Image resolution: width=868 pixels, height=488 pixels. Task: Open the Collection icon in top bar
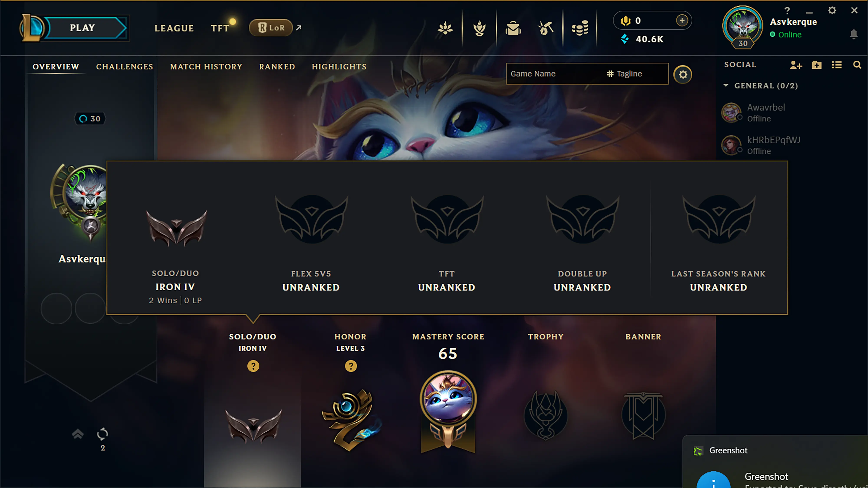coord(513,28)
